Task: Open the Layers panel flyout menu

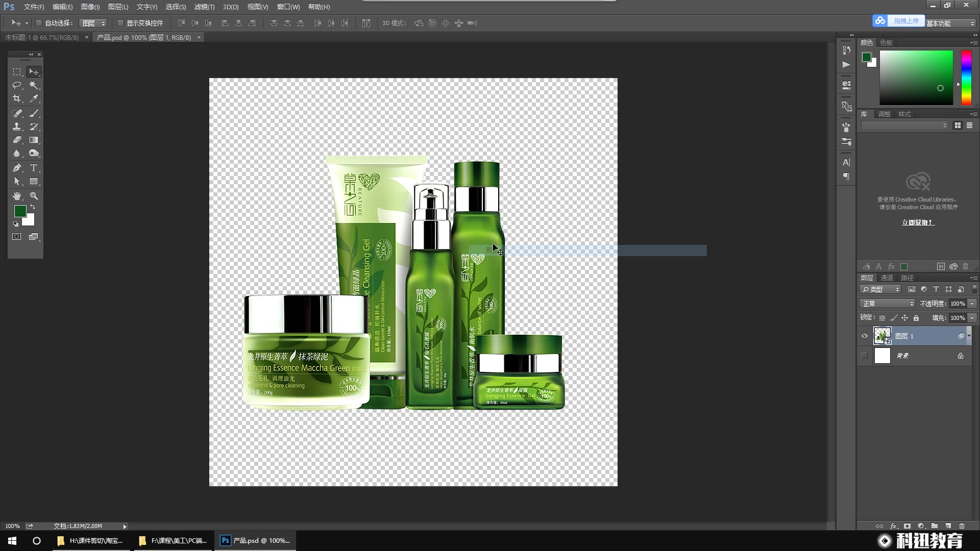Action: click(x=973, y=278)
